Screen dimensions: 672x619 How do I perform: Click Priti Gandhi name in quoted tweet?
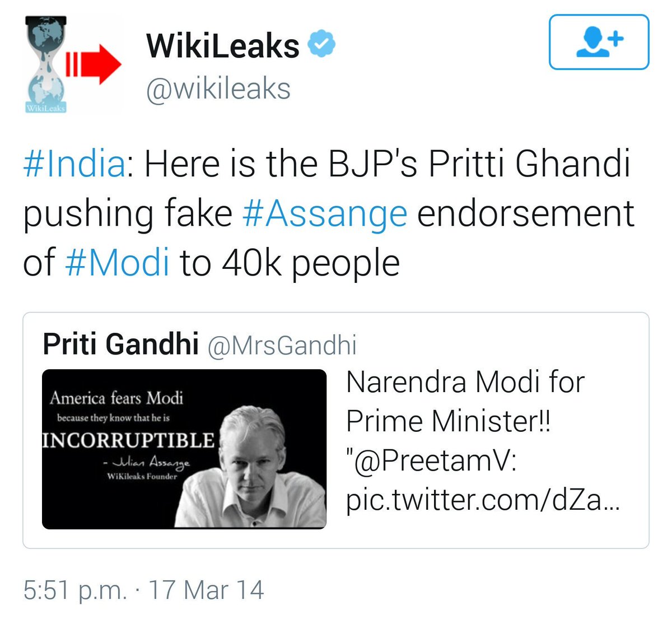[x=120, y=344]
